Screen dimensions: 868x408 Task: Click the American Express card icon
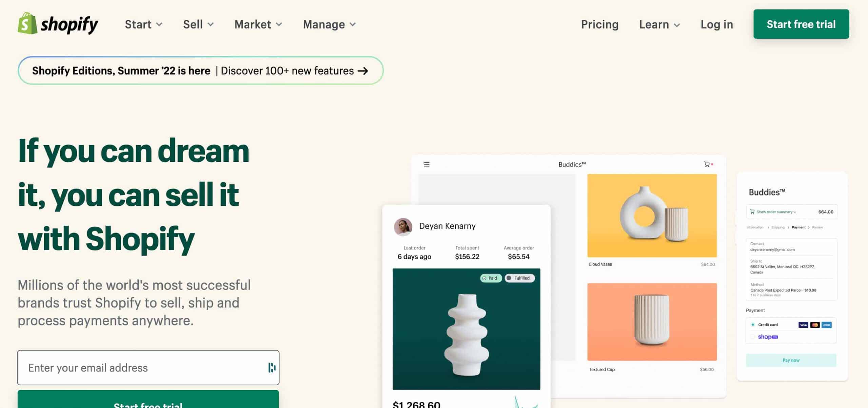click(827, 325)
